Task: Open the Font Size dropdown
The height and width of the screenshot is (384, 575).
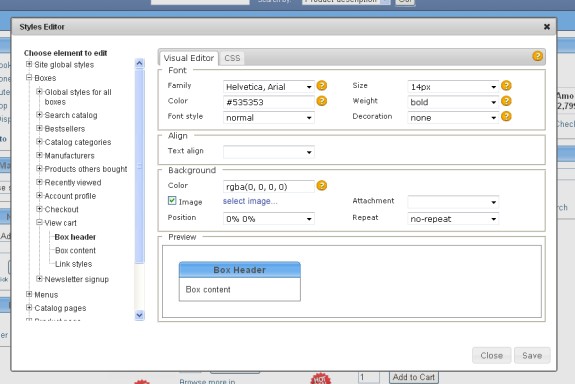Action: point(453,87)
